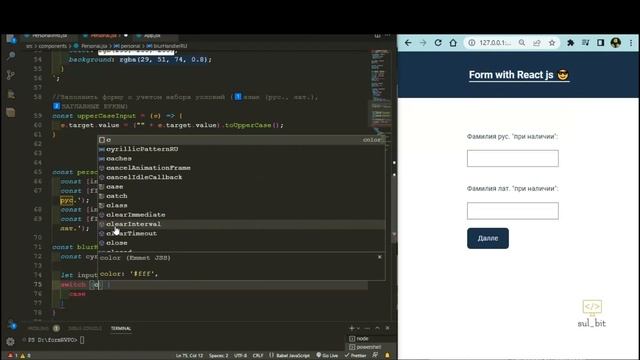Image resolution: width=640 pixels, height=360 pixels.
Task: Pick the catch keyword suggestion
Action: (x=241, y=196)
